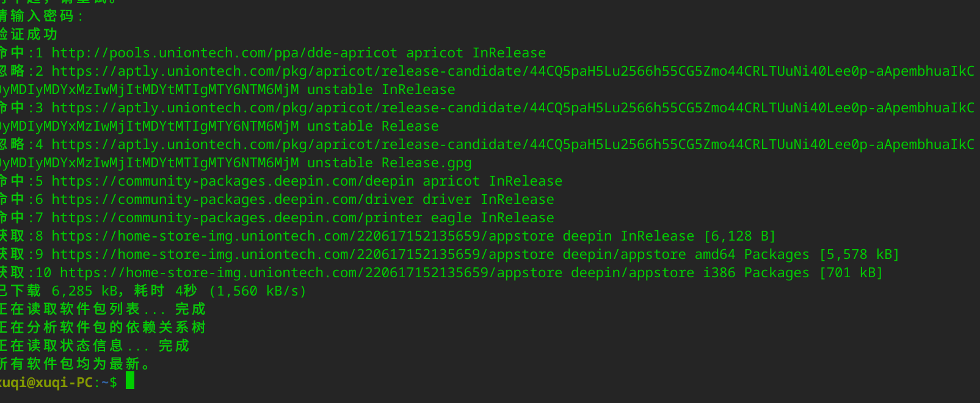Screen dimensions: 980x403
Task: Click the "[5,578 kB]" size text
Action: [859, 255]
